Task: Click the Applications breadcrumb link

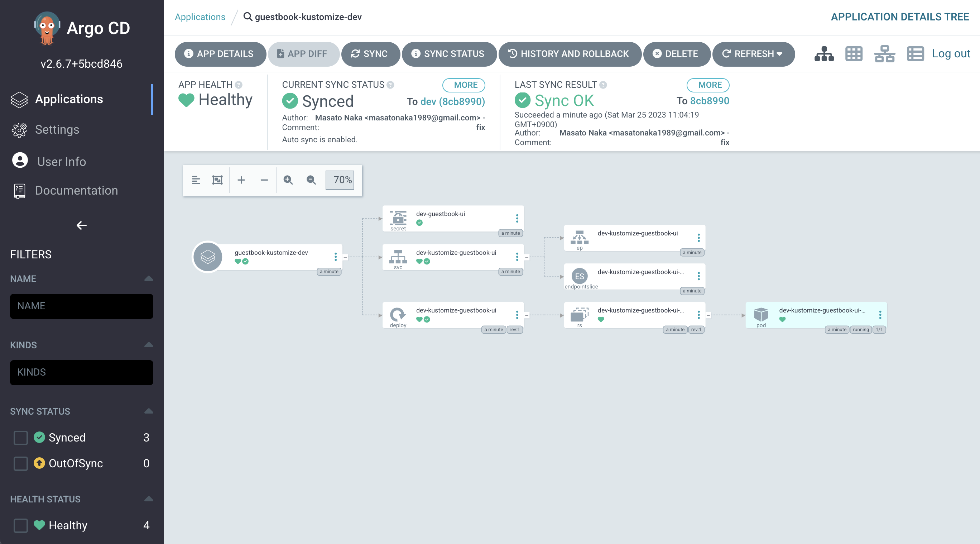Action: [200, 17]
